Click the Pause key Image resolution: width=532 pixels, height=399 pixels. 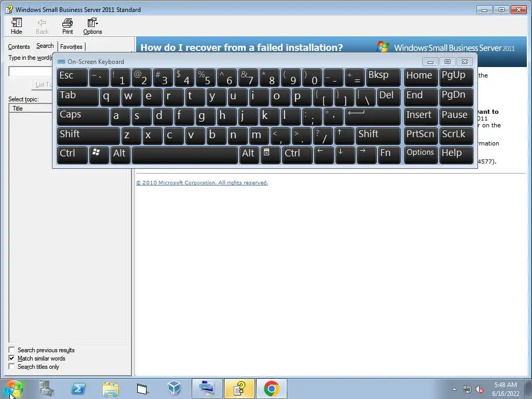pyautogui.click(x=456, y=116)
